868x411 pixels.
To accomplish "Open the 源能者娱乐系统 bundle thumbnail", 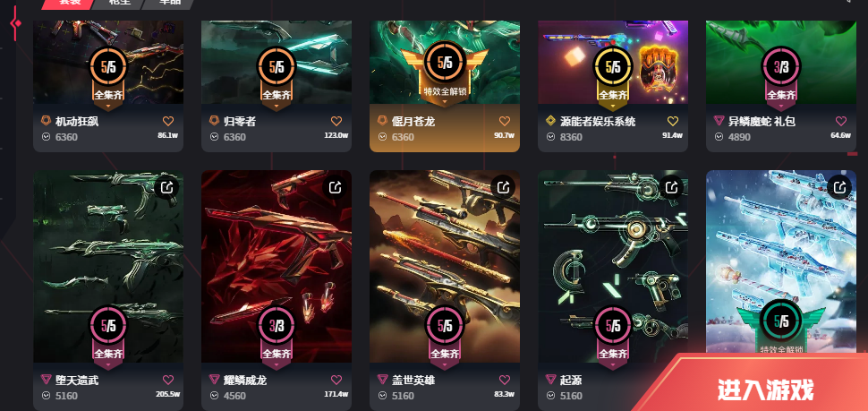I will (613, 62).
